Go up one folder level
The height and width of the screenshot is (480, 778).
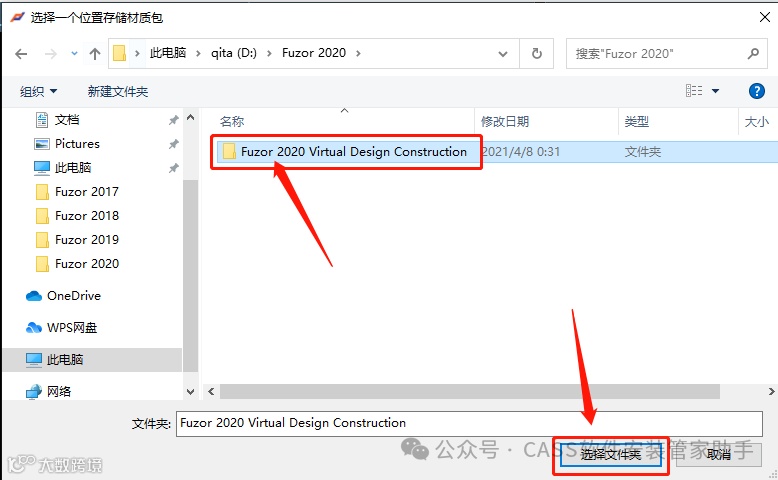(95, 53)
